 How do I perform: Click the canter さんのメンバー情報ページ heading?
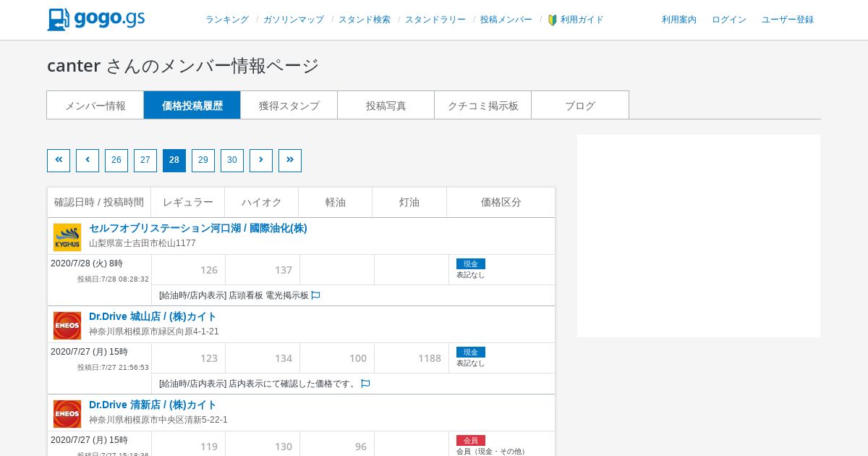[x=183, y=65]
